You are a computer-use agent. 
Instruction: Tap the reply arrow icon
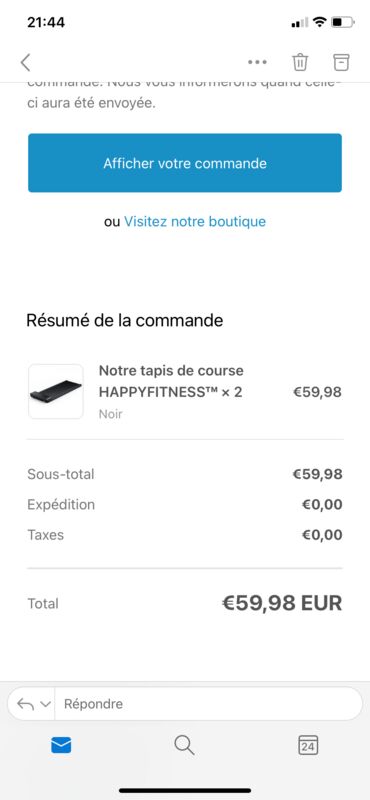pyautogui.click(x=26, y=704)
